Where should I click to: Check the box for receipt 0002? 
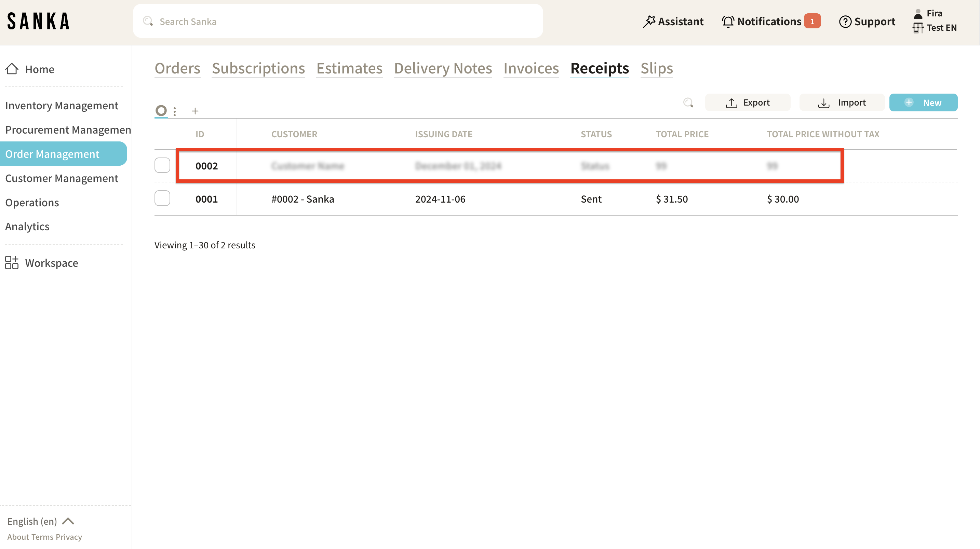coord(162,165)
